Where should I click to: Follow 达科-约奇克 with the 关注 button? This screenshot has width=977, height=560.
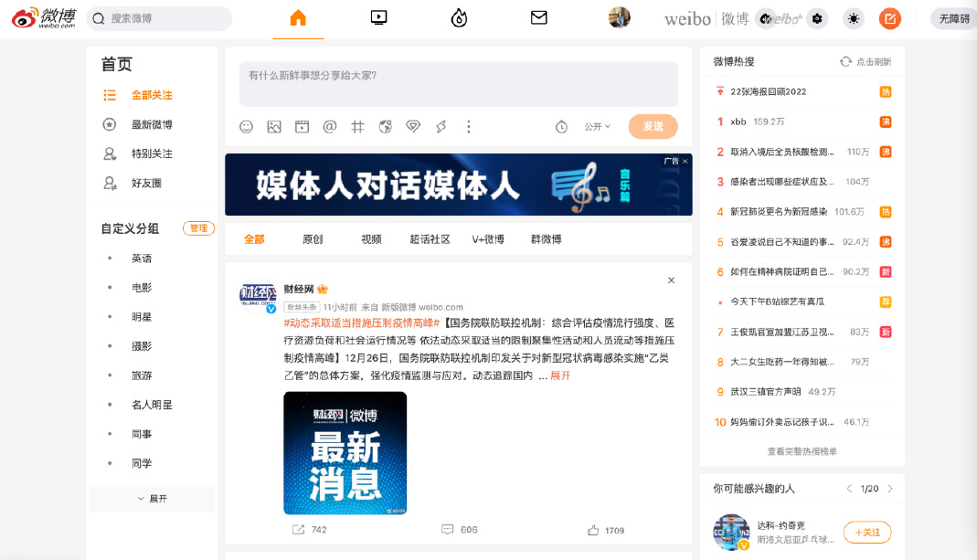pyautogui.click(x=866, y=533)
